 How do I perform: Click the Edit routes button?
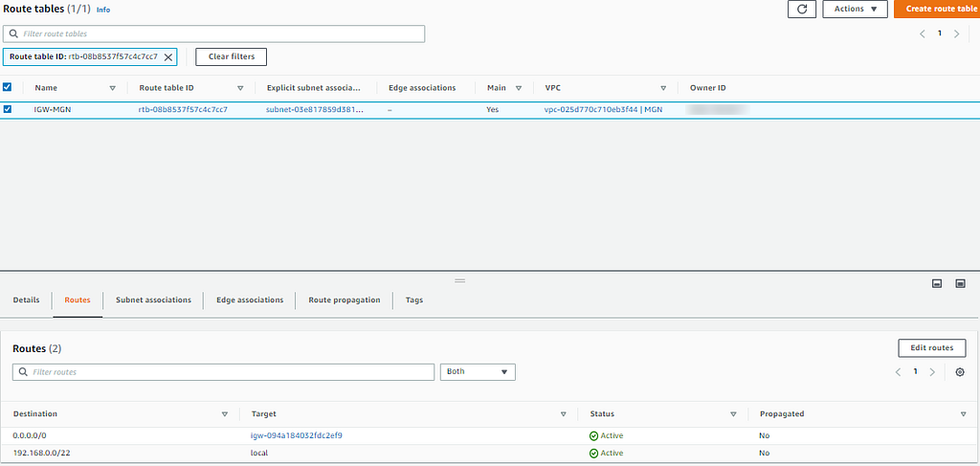coord(932,348)
